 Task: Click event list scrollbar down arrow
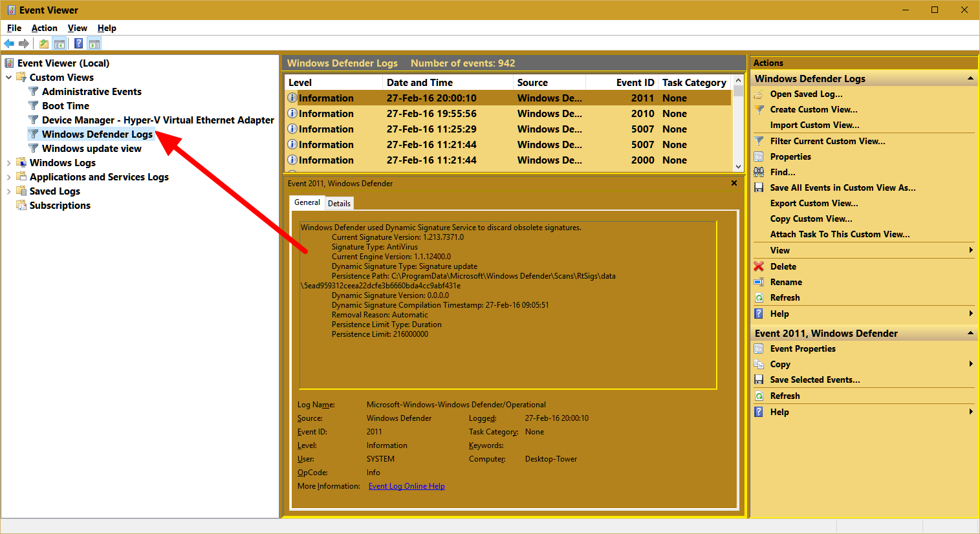point(738,166)
